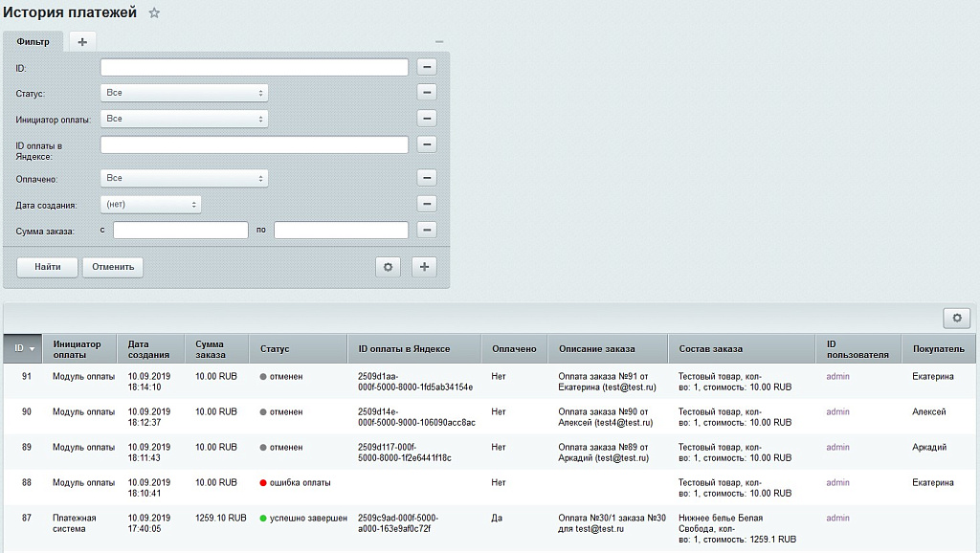This screenshot has width=980, height=553.
Task: Remove the Оплачено filter row
Action: pos(427,178)
